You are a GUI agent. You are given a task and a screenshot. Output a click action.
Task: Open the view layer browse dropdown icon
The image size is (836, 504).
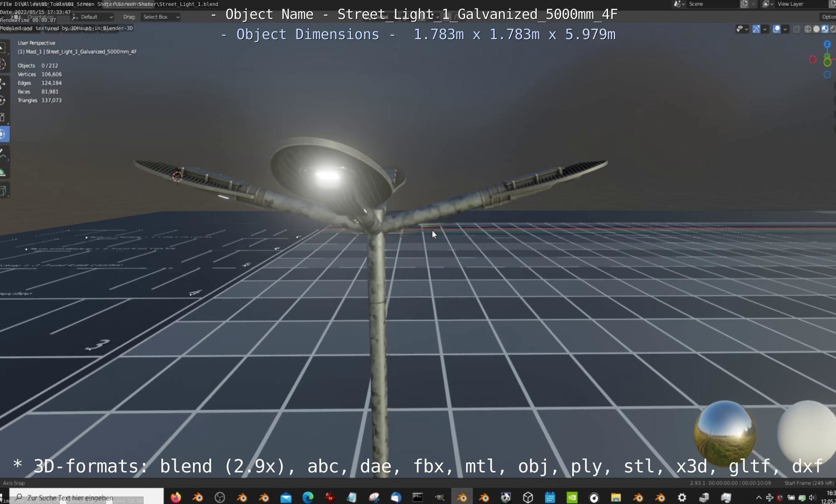(767, 4)
